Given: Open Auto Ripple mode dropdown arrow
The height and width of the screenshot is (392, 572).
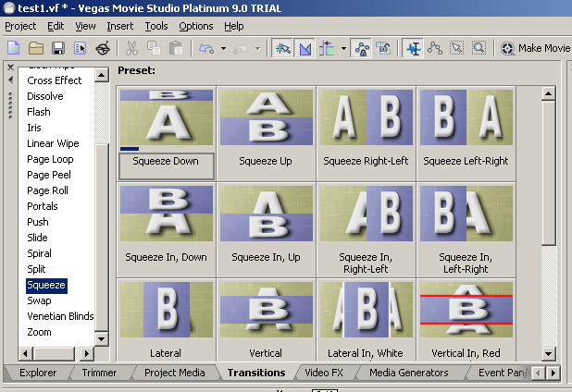Looking at the screenshot, I should pyautogui.click(x=343, y=48).
